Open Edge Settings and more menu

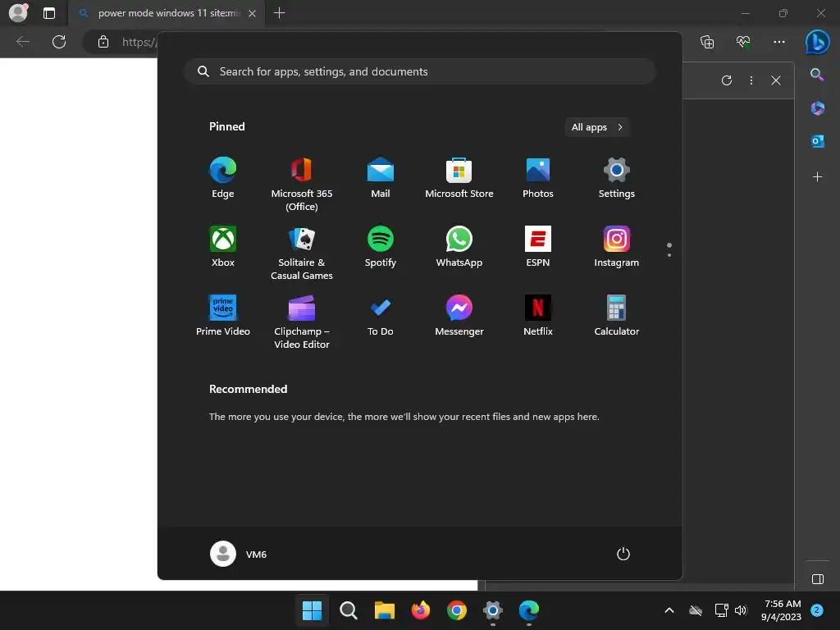click(779, 42)
